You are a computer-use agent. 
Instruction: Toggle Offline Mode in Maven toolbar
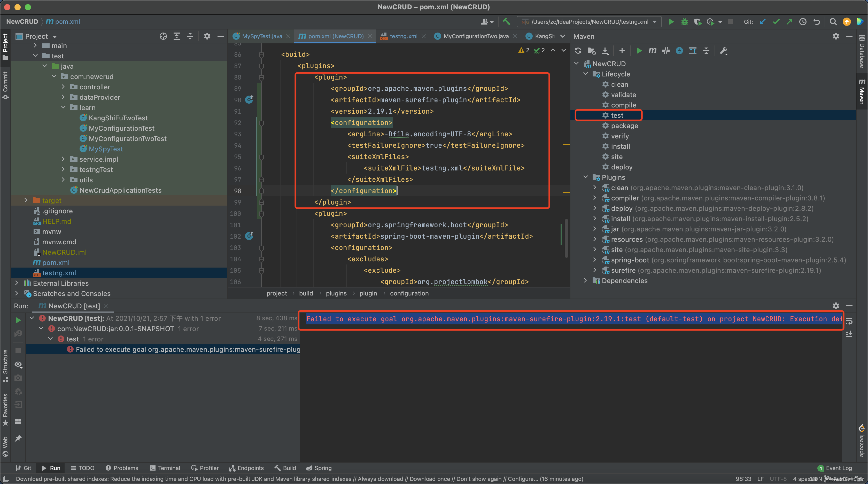pos(666,51)
